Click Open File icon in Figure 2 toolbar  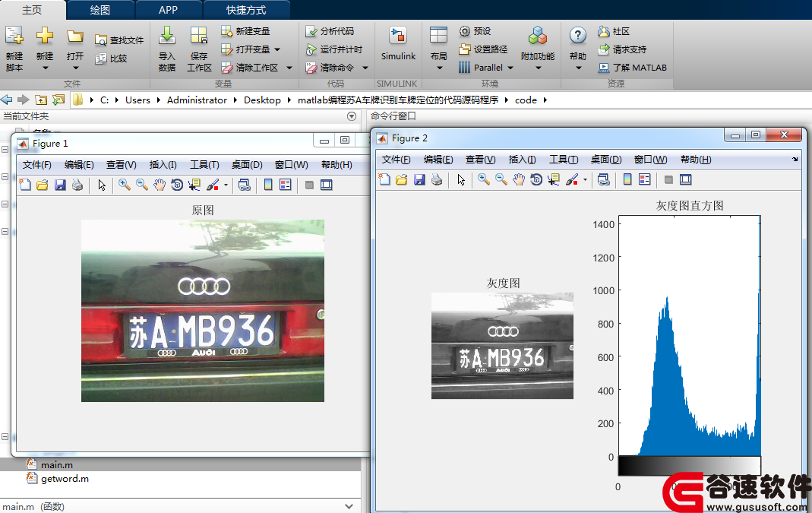(x=401, y=179)
